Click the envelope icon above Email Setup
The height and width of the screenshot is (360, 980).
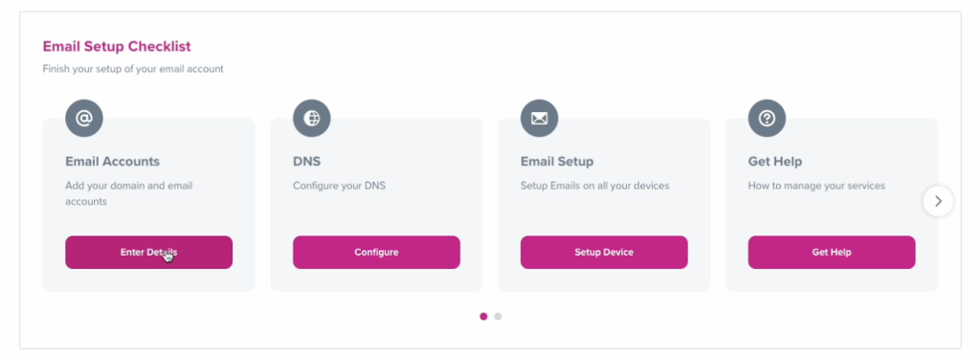tap(540, 118)
